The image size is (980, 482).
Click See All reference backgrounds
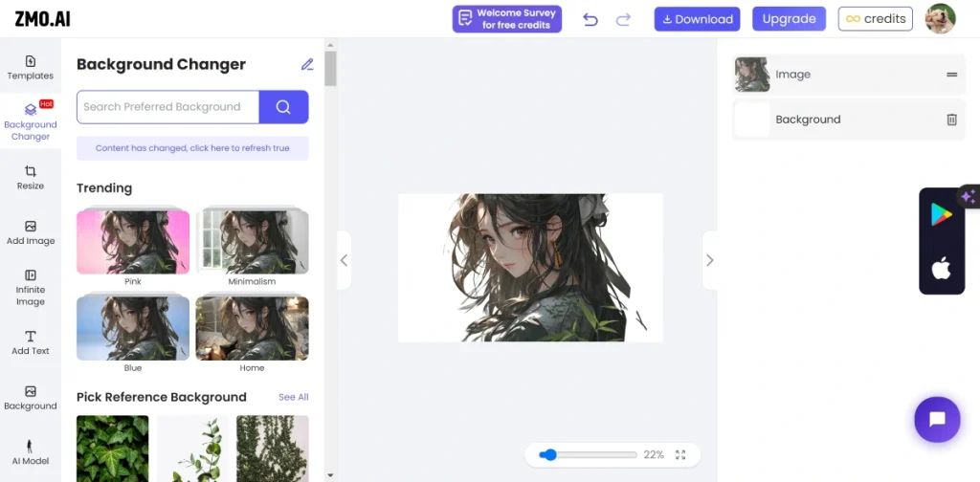[x=293, y=397]
